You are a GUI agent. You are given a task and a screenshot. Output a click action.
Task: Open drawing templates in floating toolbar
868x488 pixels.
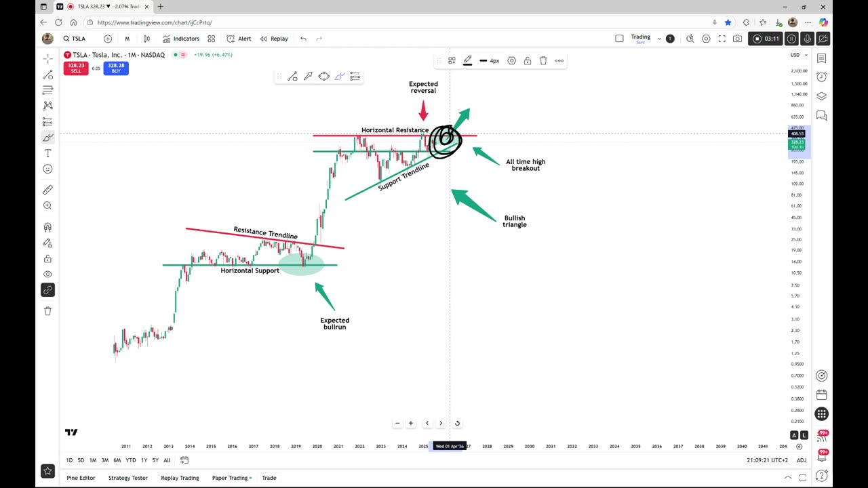452,61
